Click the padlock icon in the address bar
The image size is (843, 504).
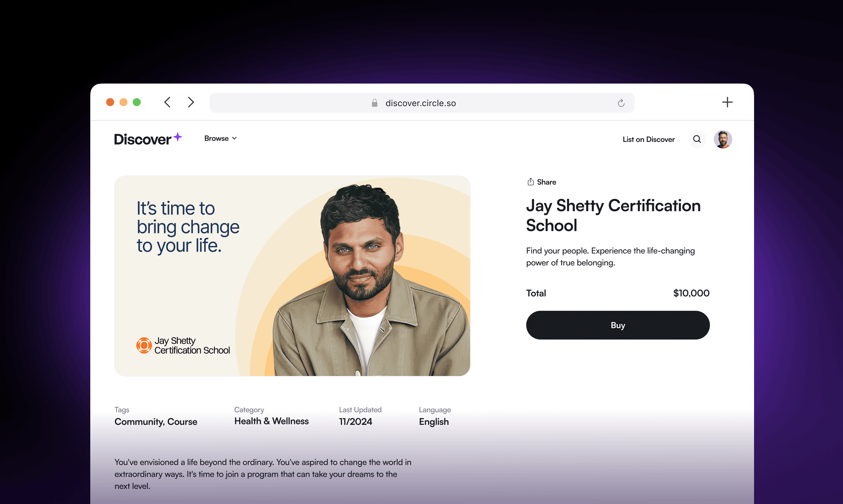pos(375,103)
